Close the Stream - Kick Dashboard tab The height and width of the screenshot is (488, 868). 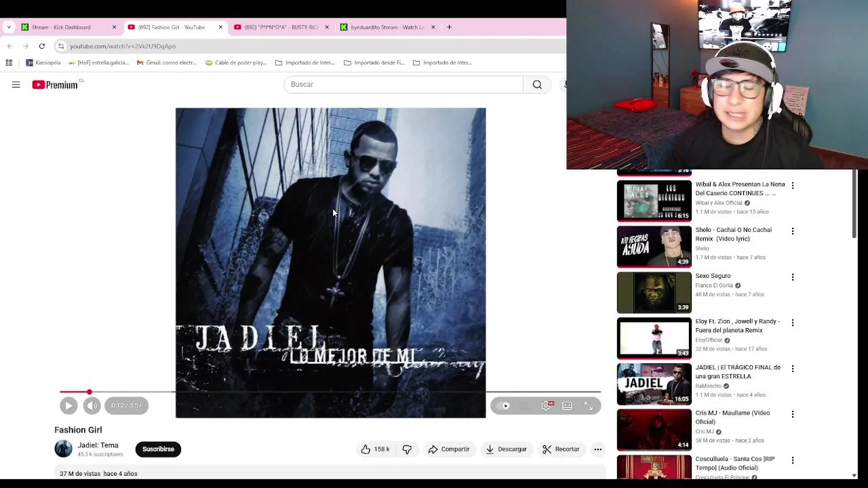pos(114,27)
